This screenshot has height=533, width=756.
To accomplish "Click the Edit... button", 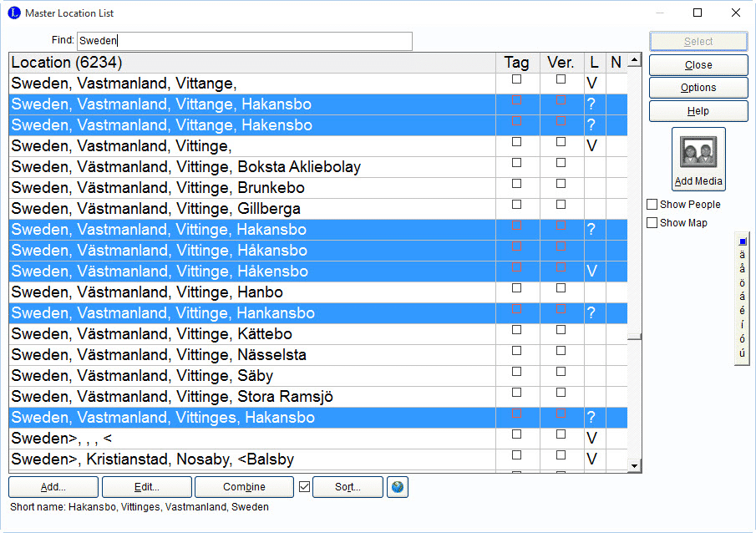I will point(146,487).
